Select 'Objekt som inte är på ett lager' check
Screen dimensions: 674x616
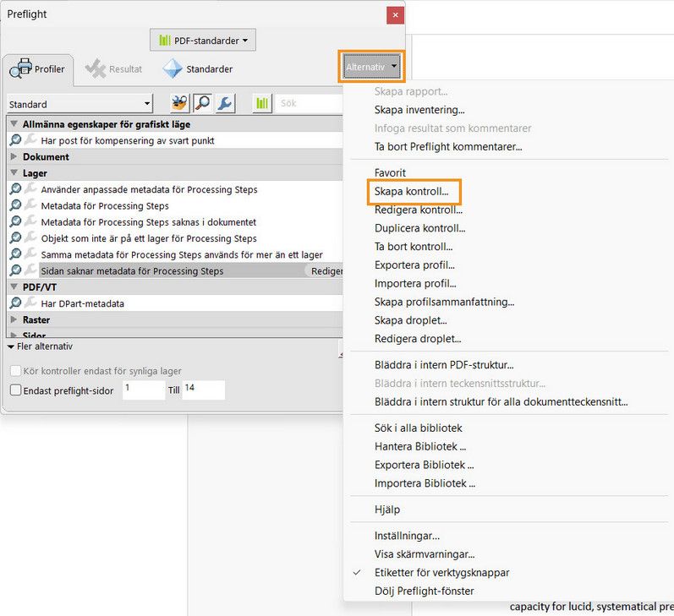coord(149,238)
